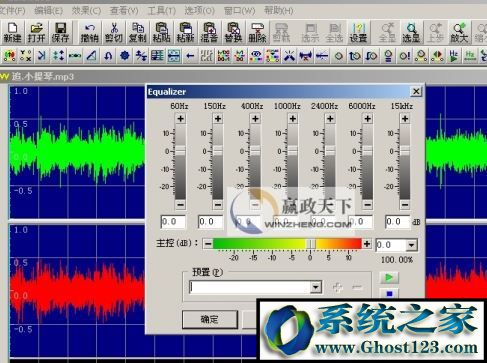Decrease the 15kHz band with minus
This screenshot has height=363, width=487.
405,204
